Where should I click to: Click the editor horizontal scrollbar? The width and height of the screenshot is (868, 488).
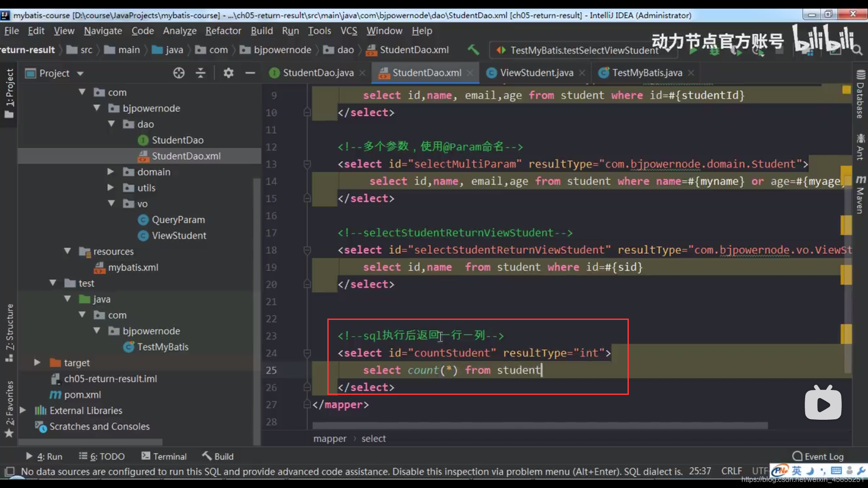pyautogui.click(x=540, y=426)
